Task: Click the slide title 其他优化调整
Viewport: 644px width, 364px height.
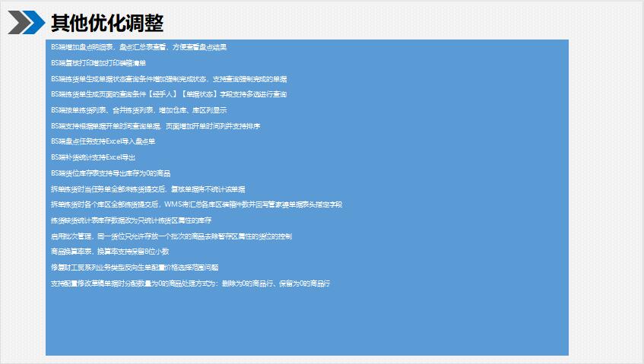Action: click(x=107, y=23)
